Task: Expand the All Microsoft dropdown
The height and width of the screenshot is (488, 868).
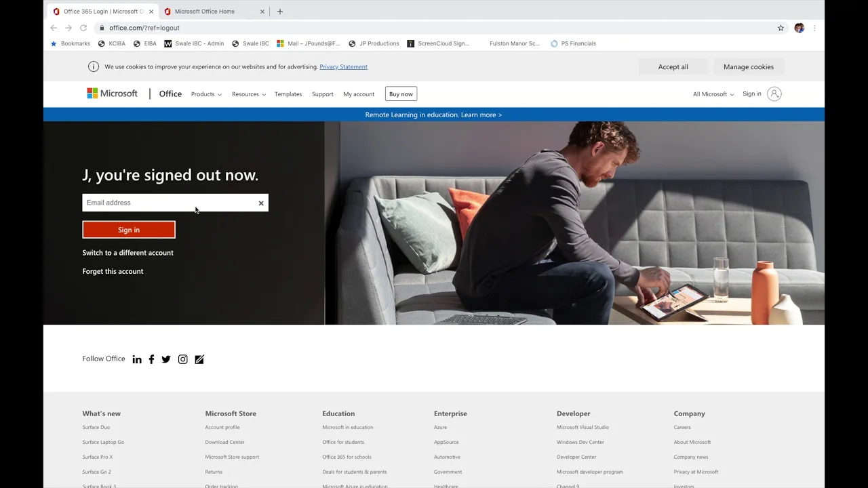Action: [713, 94]
